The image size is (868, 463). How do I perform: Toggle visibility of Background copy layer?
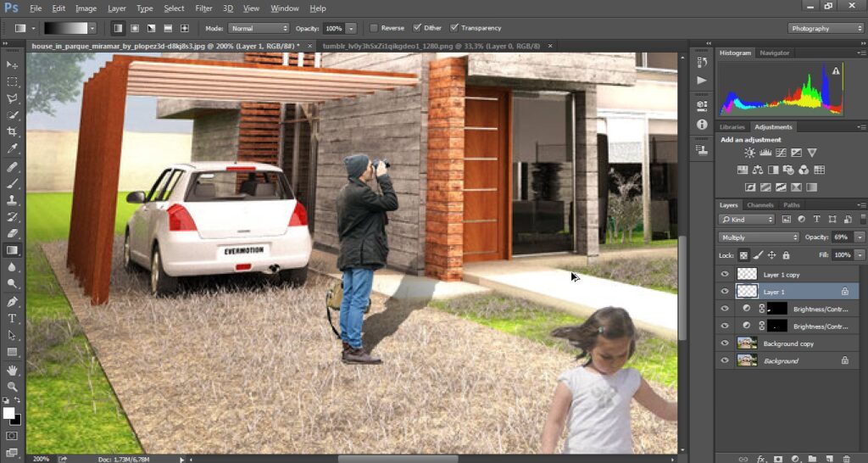click(725, 343)
